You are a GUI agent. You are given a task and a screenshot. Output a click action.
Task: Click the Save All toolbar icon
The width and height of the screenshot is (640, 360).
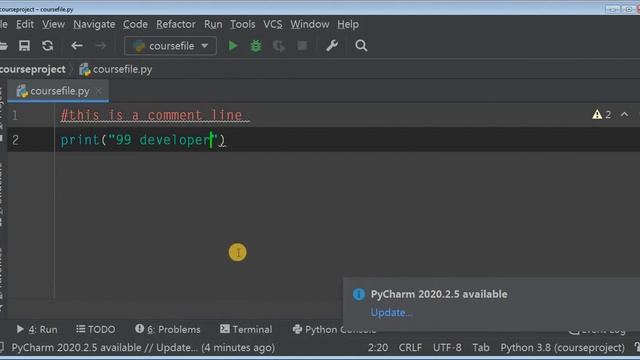click(24, 46)
